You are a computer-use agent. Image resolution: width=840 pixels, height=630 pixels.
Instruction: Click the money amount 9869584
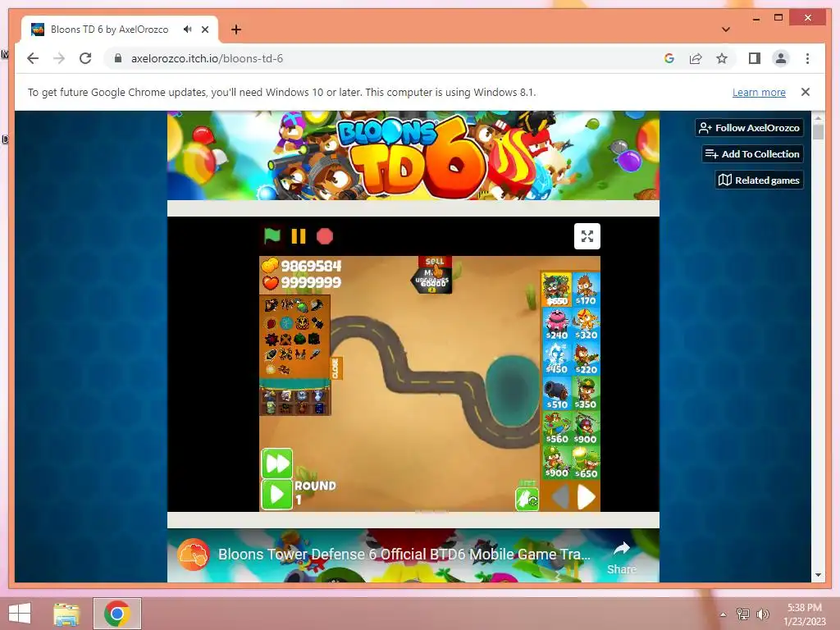pyautogui.click(x=311, y=266)
